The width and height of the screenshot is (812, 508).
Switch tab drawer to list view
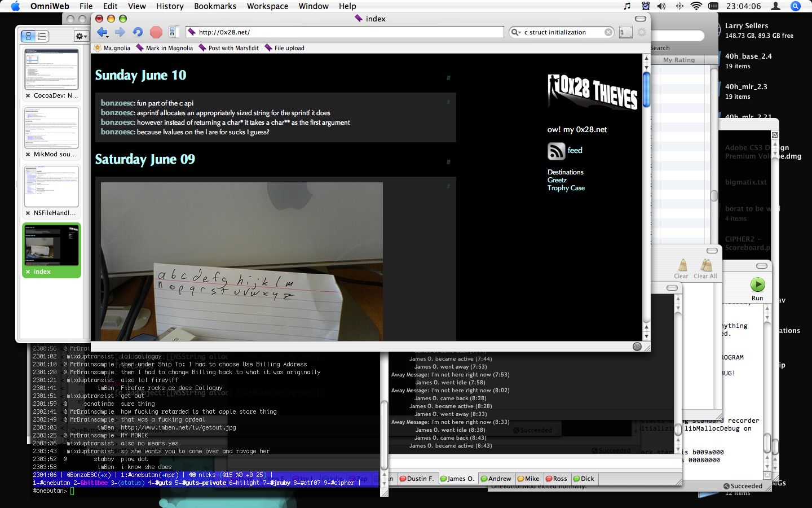point(42,36)
